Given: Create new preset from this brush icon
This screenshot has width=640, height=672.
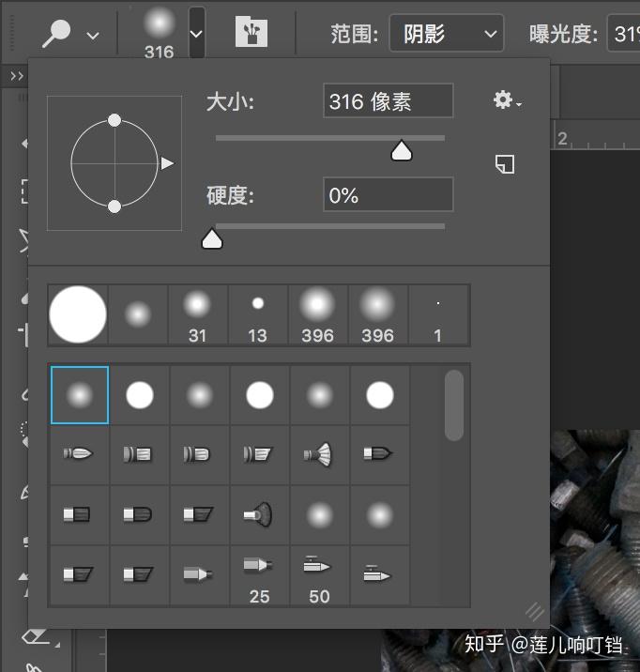Looking at the screenshot, I should point(505,164).
